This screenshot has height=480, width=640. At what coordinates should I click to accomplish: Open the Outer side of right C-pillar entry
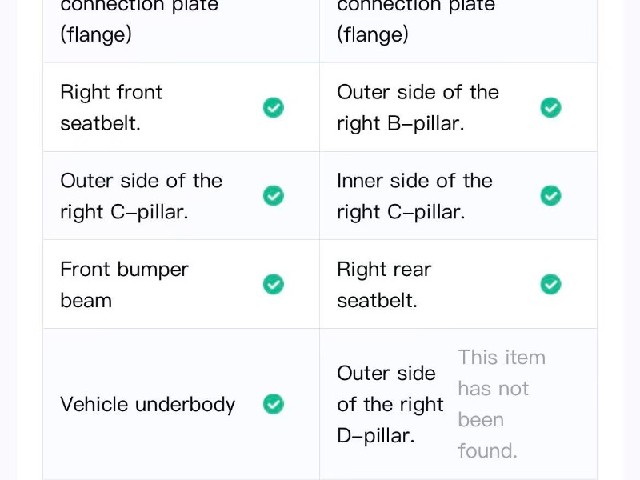tap(141, 196)
